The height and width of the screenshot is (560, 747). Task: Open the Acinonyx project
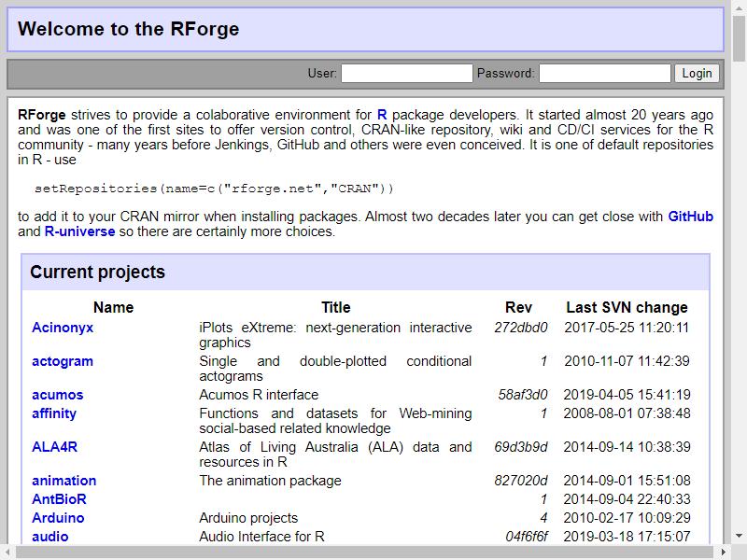pos(63,328)
